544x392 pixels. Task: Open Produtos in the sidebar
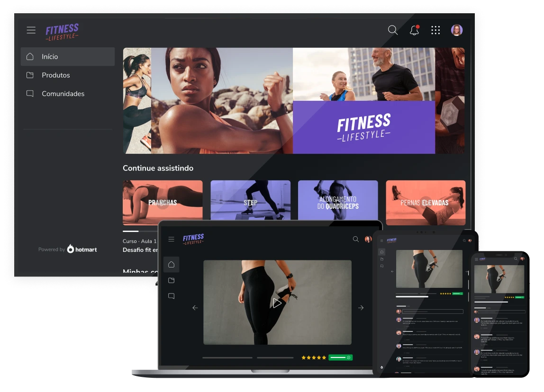pos(68,75)
